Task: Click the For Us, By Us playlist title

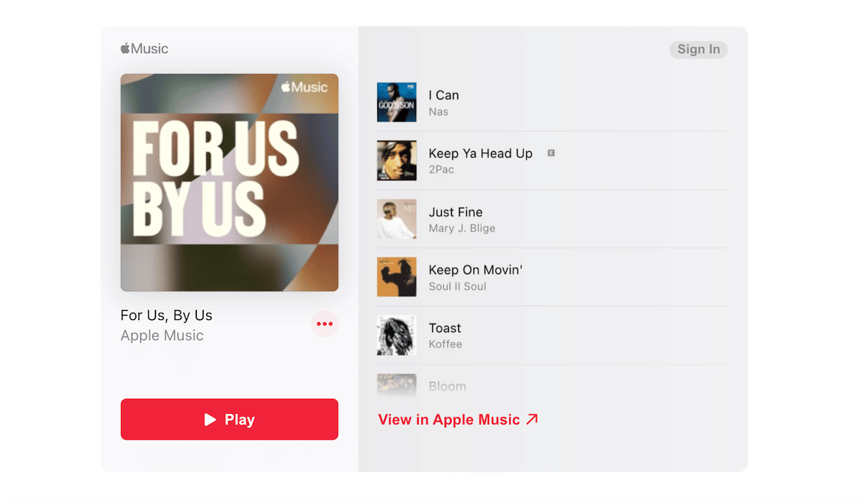Action: pos(166,315)
